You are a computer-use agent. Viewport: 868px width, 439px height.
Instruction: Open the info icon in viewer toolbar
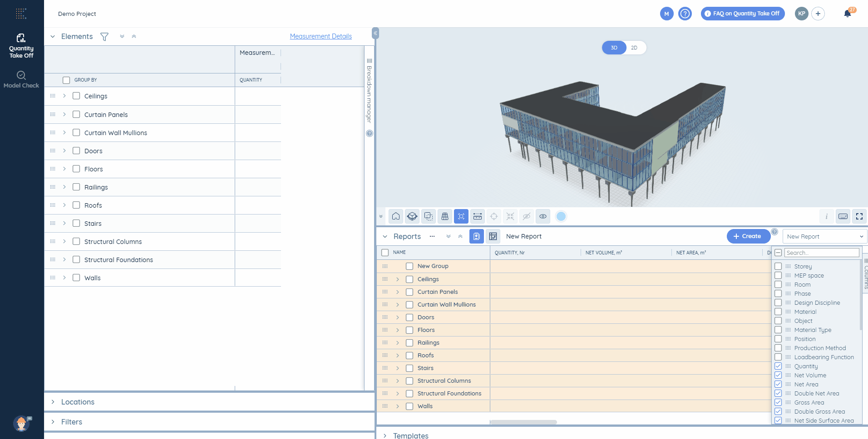[827, 216]
